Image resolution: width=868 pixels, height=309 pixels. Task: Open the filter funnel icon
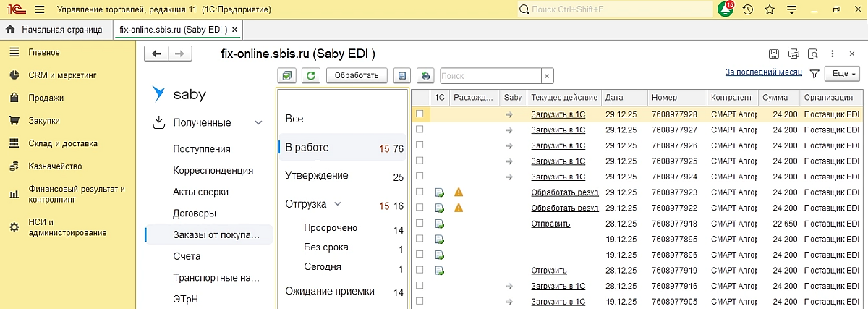coord(814,74)
